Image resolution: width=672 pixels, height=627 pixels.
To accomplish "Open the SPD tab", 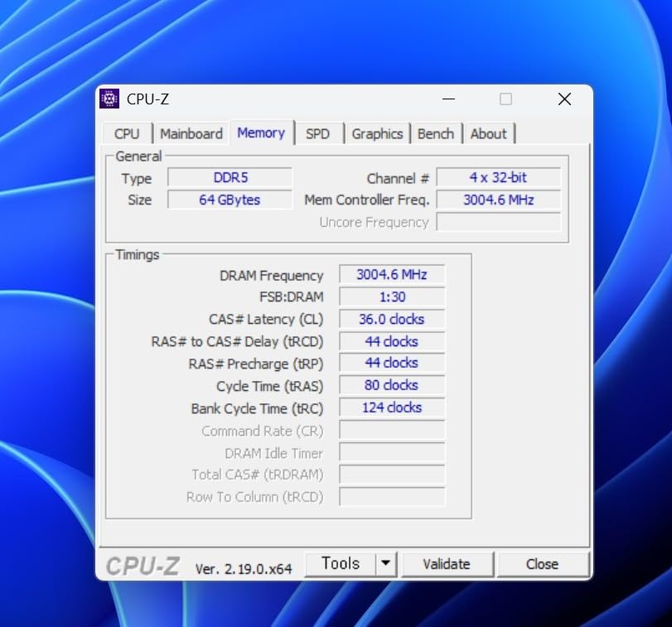I will tap(317, 133).
